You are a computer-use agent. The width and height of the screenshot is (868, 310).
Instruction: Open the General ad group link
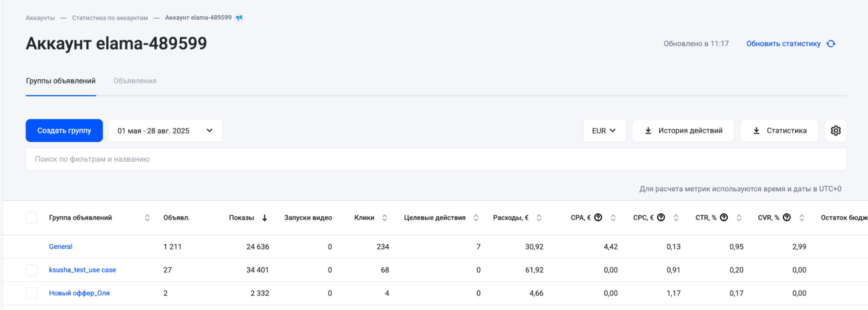tap(61, 247)
